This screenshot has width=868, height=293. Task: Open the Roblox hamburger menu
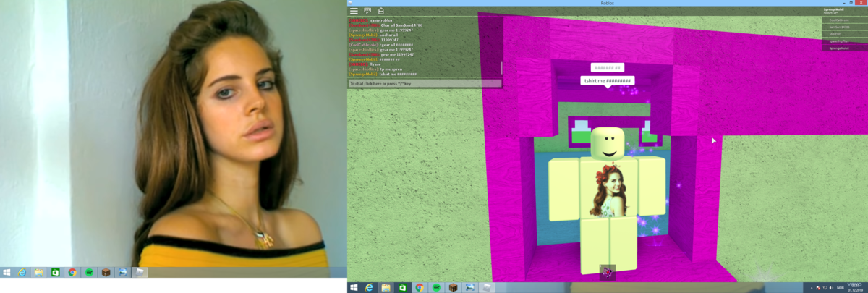[354, 11]
